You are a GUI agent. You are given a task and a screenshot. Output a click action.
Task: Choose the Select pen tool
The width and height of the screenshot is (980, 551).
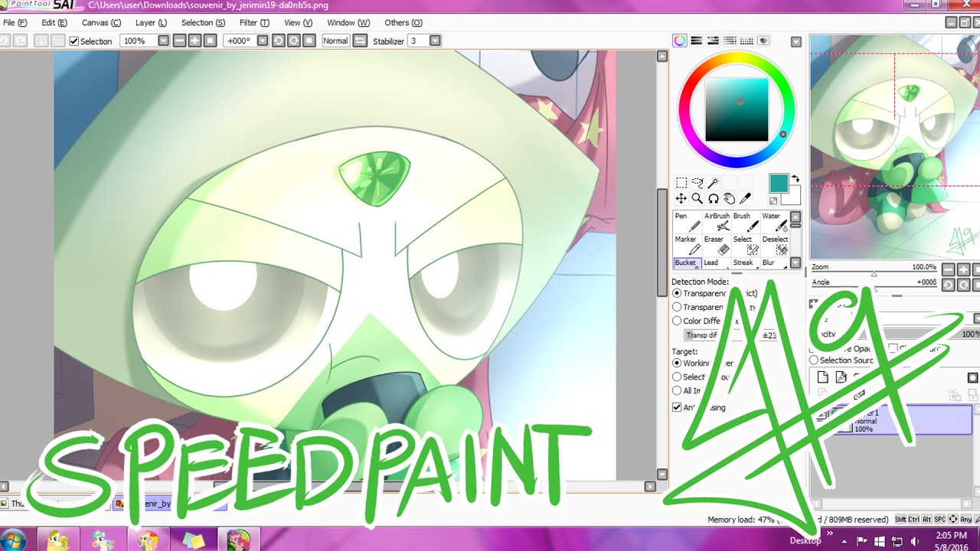click(746, 245)
